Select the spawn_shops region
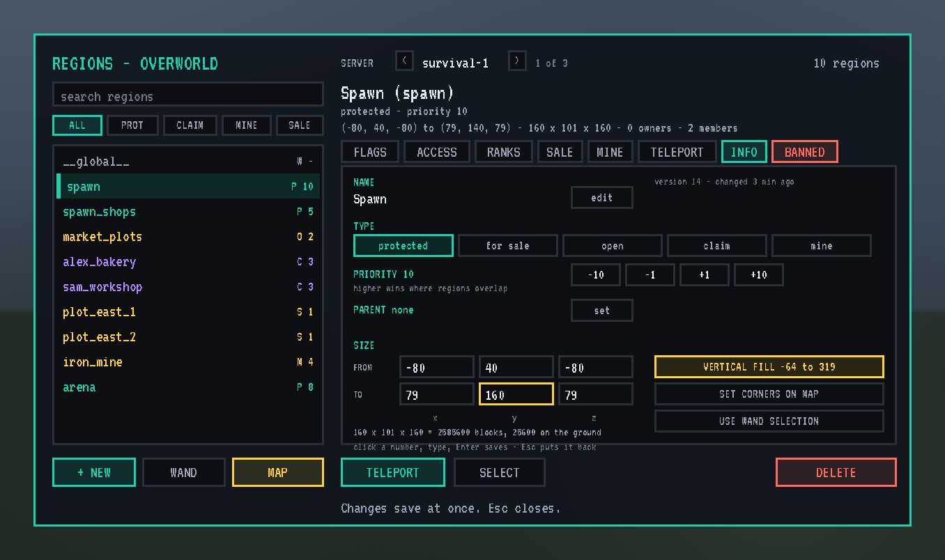The height and width of the screenshot is (560, 945). point(188,212)
